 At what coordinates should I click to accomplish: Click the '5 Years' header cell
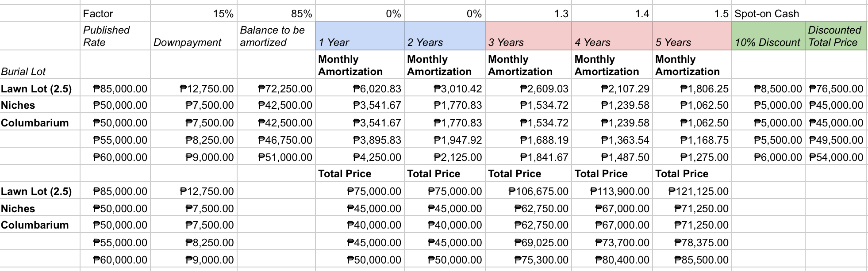pyautogui.click(x=691, y=36)
